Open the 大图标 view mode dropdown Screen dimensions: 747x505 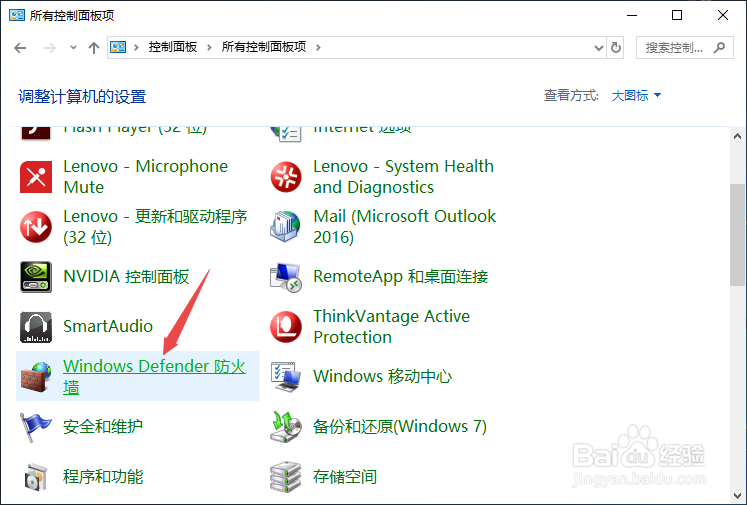[x=636, y=96]
